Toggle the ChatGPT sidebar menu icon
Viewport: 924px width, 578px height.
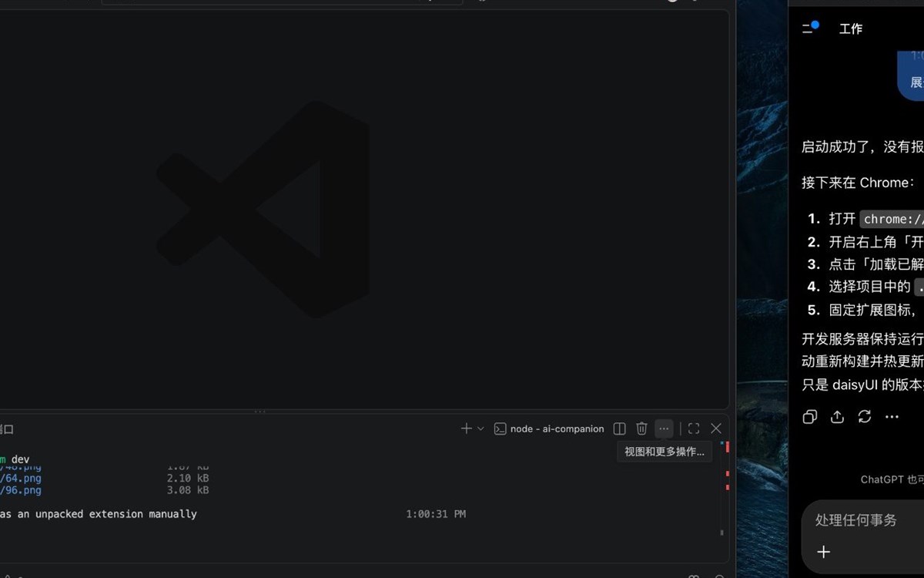pyautogui.click(x=808, y=29)
